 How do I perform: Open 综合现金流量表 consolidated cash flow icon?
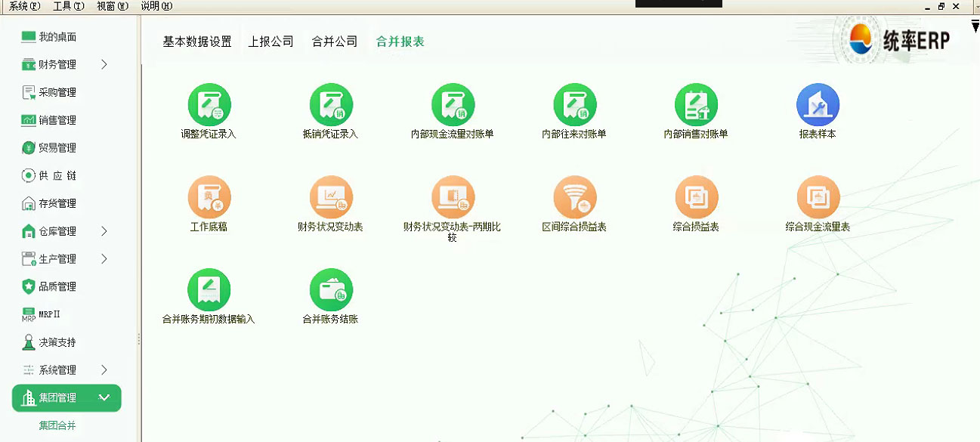coord(818,196)
